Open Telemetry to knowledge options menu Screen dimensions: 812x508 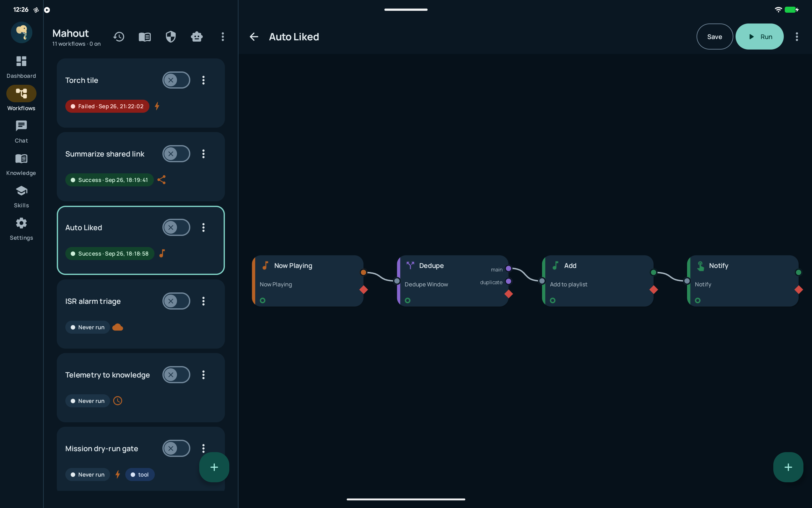tap(203, 374)
